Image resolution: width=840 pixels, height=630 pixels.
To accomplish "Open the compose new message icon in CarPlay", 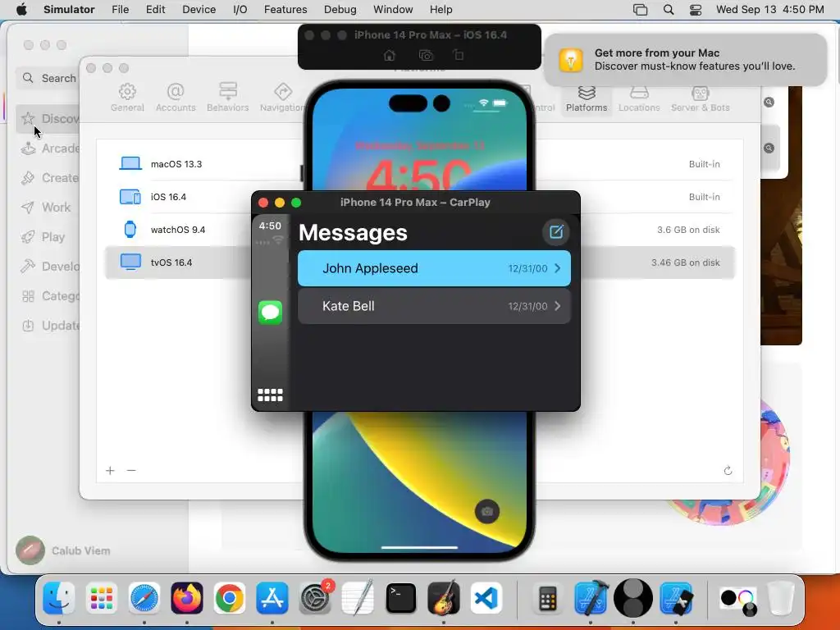I will [x=555, y=232].
